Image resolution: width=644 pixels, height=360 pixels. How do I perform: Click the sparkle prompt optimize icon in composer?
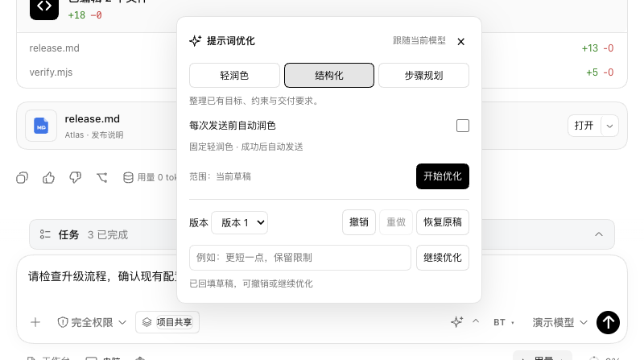456,322
